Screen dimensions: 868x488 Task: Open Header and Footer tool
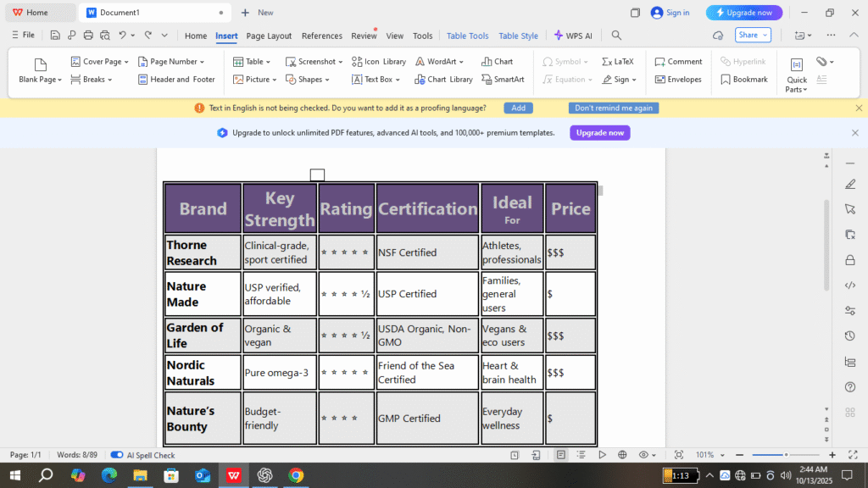coord(143,80)
